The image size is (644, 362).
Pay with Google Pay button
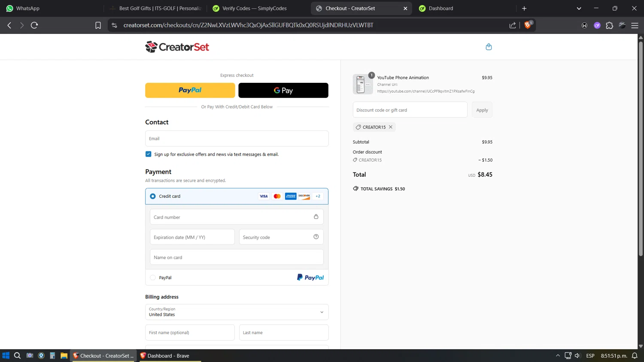[x=283, y=90]
